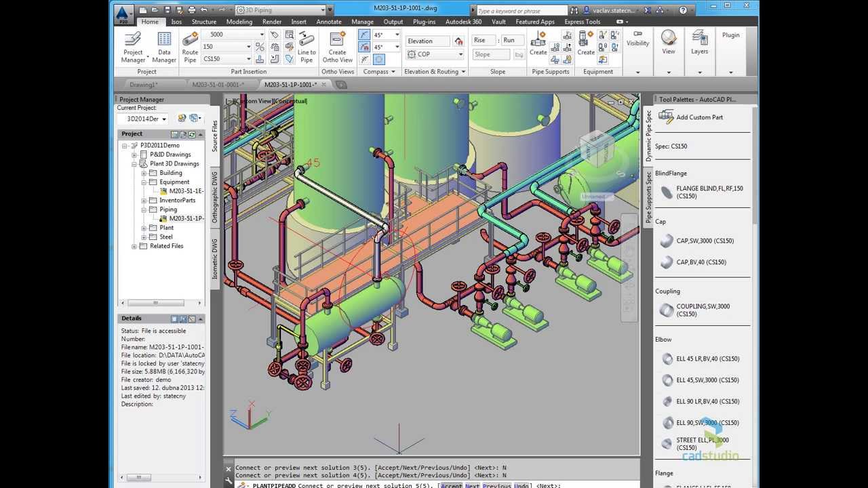
Task: Click the keyword search input box
Action: 521,11
